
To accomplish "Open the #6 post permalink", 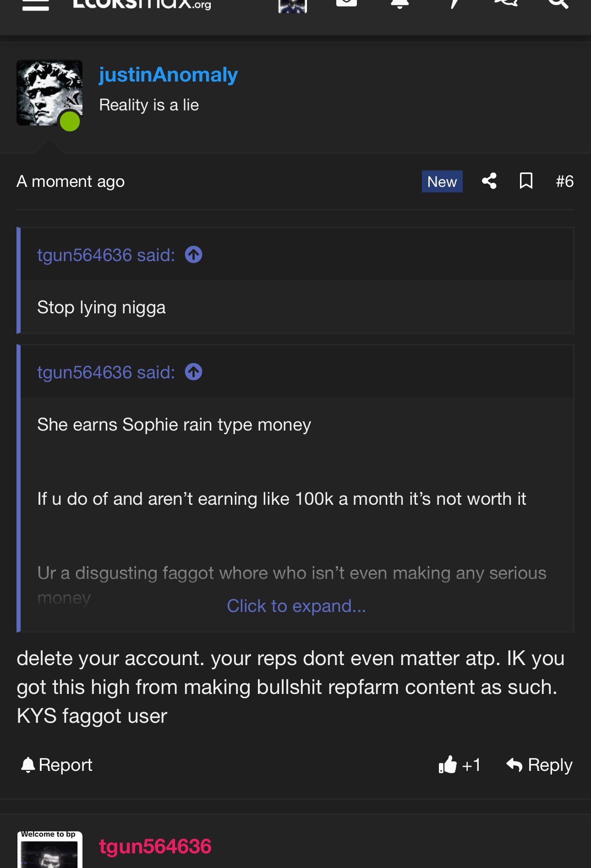I will click(x=564, y=181).
